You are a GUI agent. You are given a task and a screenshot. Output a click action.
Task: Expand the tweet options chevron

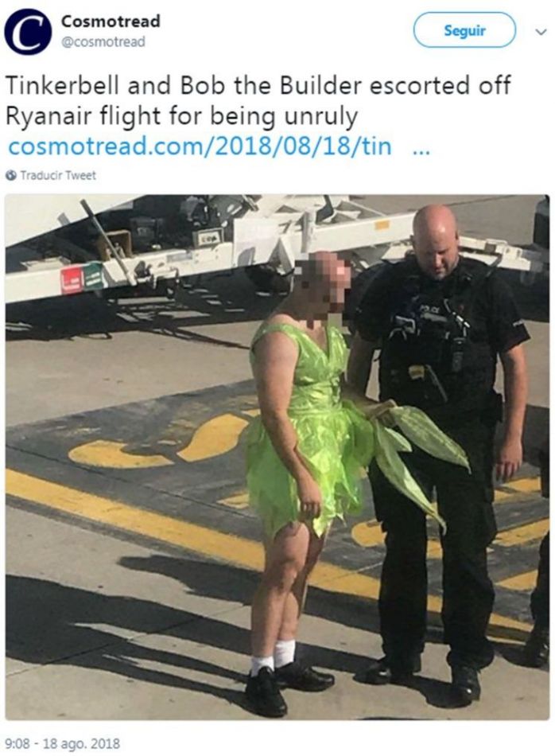(541, 32)
